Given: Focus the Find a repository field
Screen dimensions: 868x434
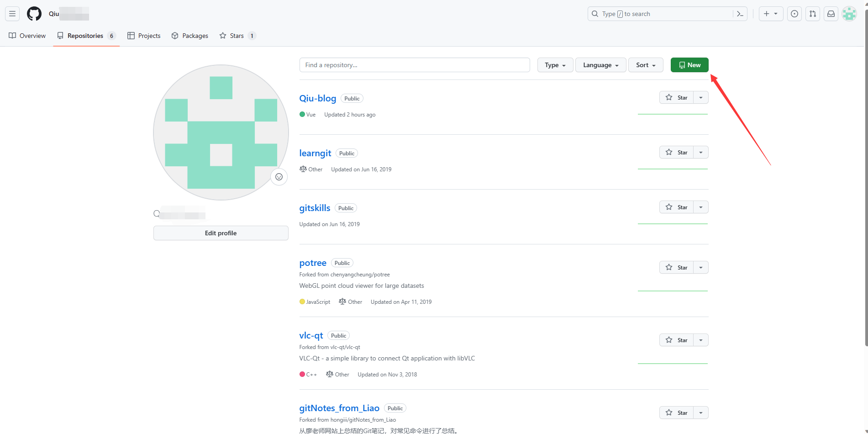Looking at the screenshot, I should [415, 65].
